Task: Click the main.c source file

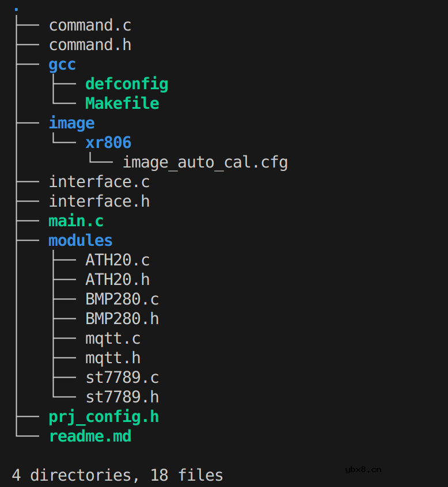Action: tap(76, 221)
